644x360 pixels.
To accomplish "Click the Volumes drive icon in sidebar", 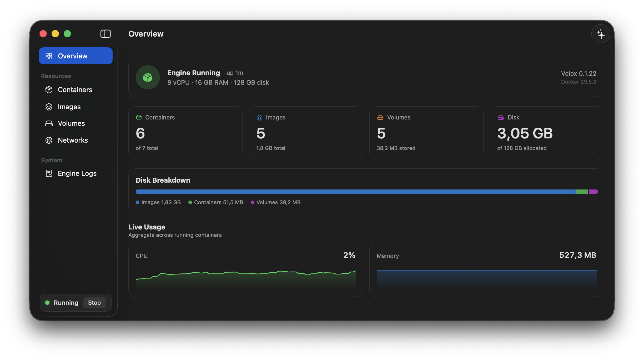I will click(x=49, y=123).
